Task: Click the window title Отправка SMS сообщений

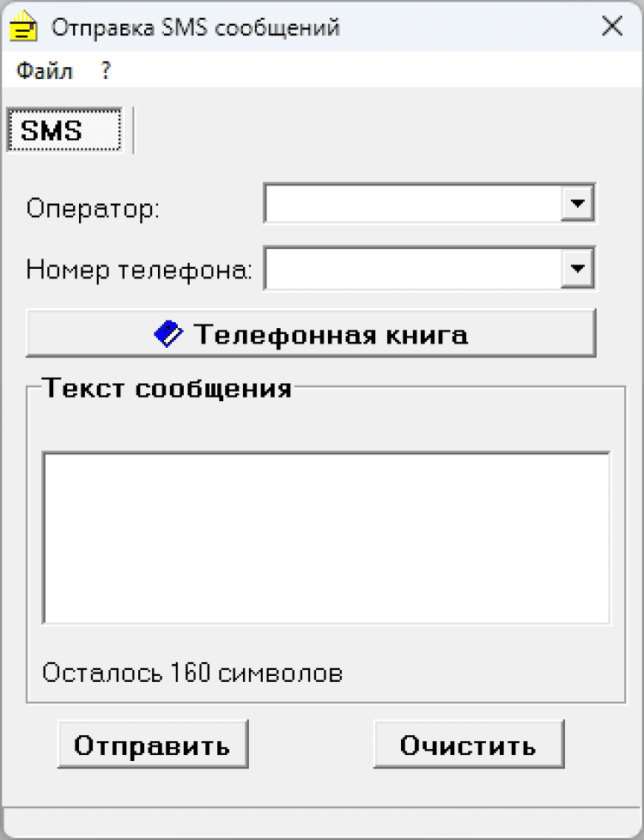Action: [196, 27]
